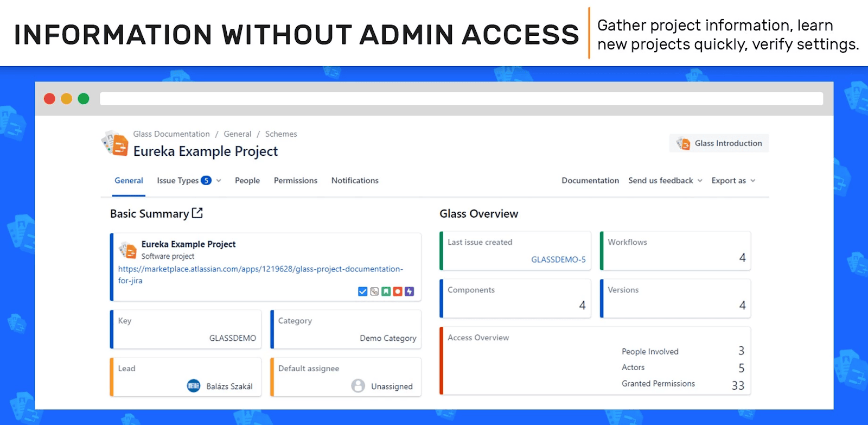Click the browser address bar
Screen dimensions: 868x425
pyautogui.click(x=461, y=98)
